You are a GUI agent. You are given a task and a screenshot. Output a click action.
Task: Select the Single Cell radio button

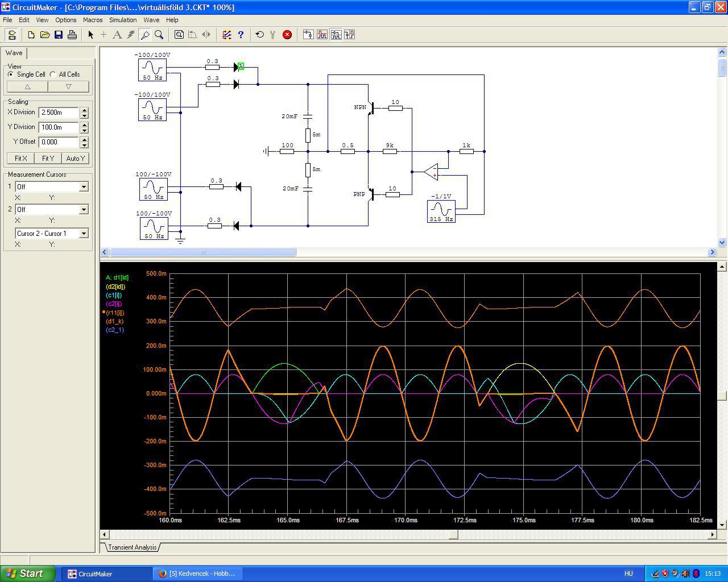click(11, 74)
